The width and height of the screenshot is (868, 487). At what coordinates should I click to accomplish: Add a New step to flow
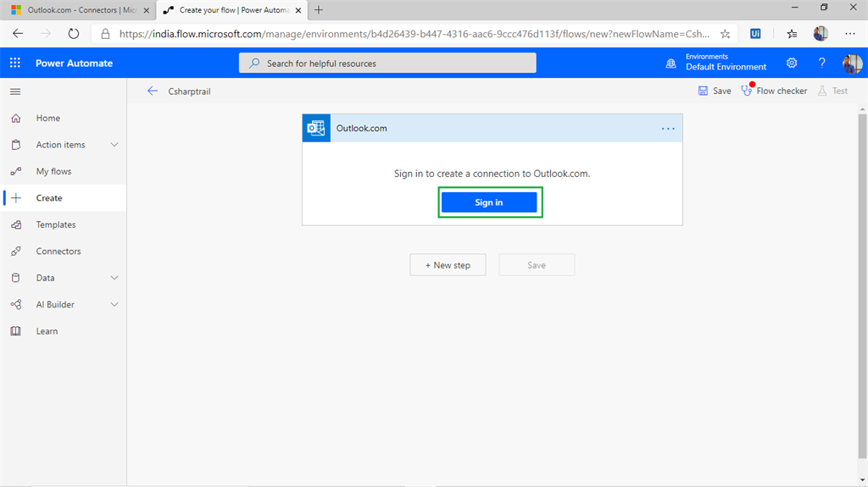[448, 264]
